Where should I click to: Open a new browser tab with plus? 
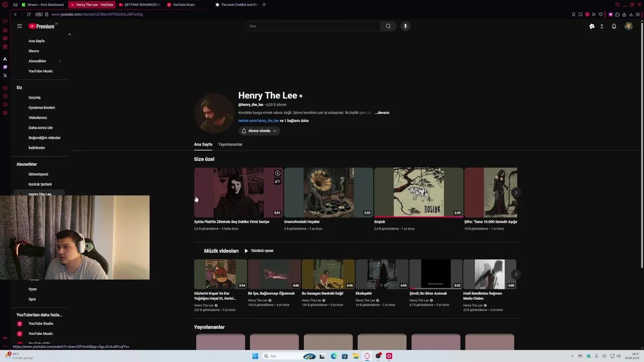coord(264,5)
